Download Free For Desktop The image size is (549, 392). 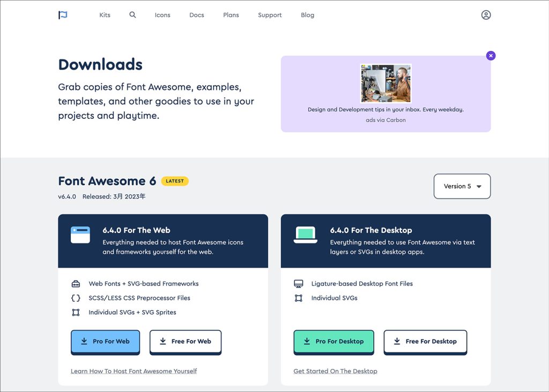pyautogui.click(x=425, y=341)
